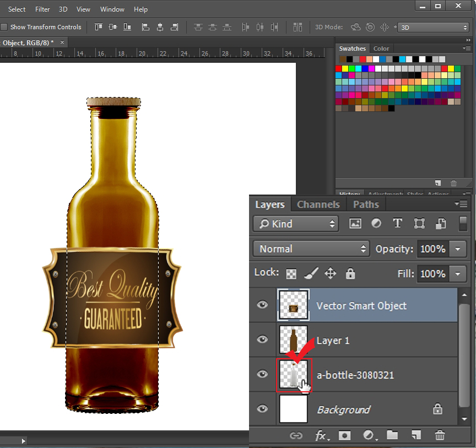Select 3D pan mode icon
The image size is (476, 448).
(385, 27)
